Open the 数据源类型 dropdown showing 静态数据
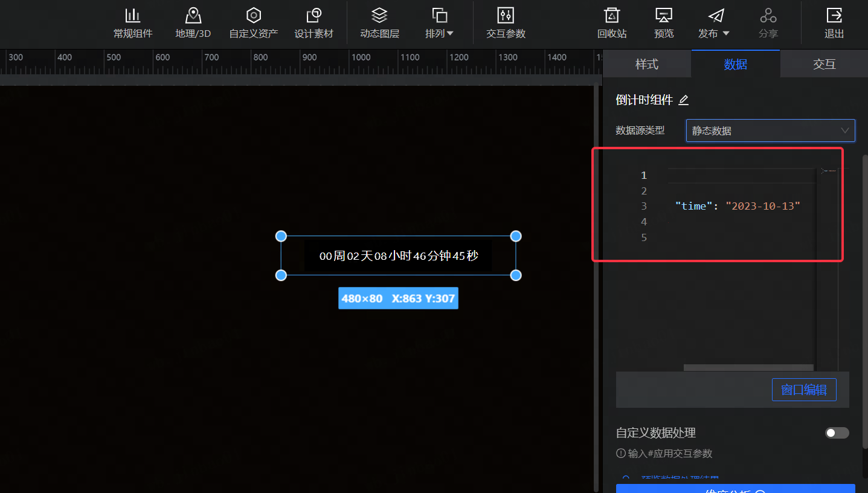The image size is (868, 493). [x=770, y=130]
